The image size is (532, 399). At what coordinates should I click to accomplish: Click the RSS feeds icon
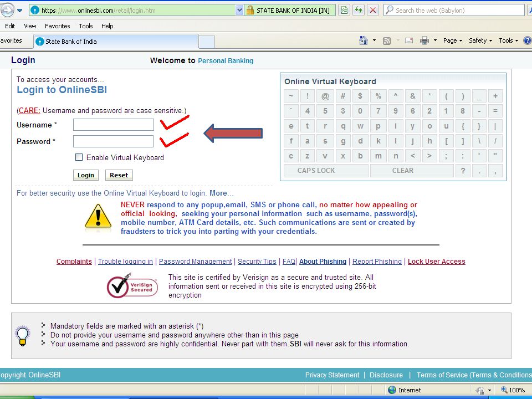click(x=386, y=40)
